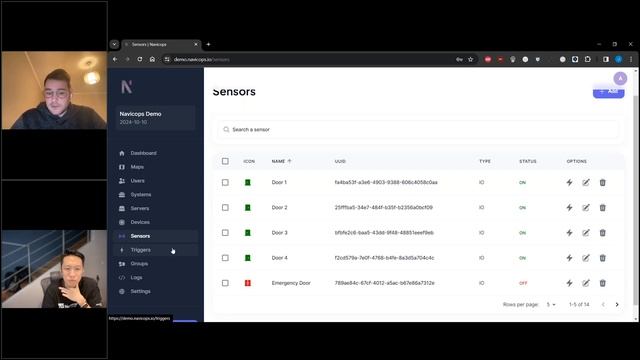Click the Door 1 UUID text
640x360 pixels.
(386, 182)
